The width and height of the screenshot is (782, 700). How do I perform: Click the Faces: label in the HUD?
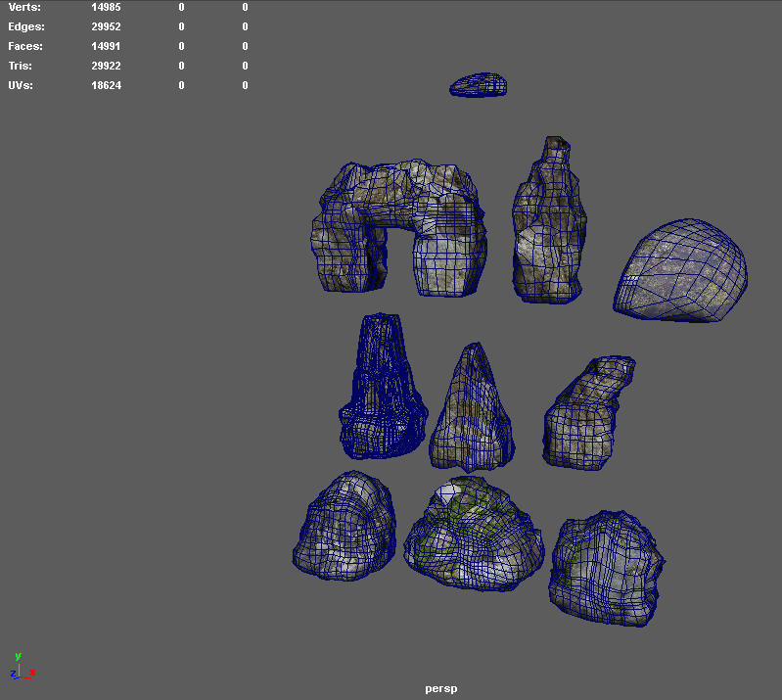tap(25, 46)
